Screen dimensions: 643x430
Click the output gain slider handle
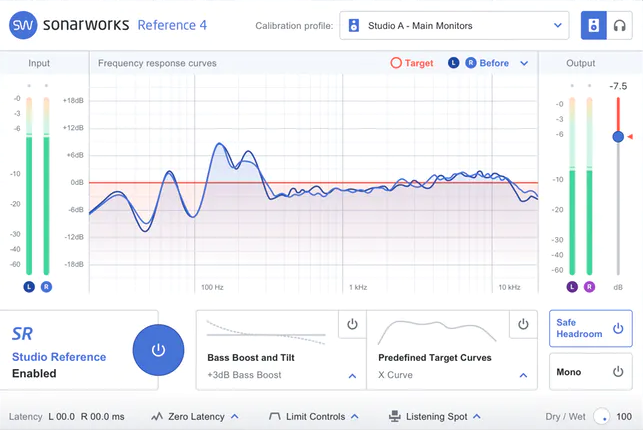click(618, 136)
